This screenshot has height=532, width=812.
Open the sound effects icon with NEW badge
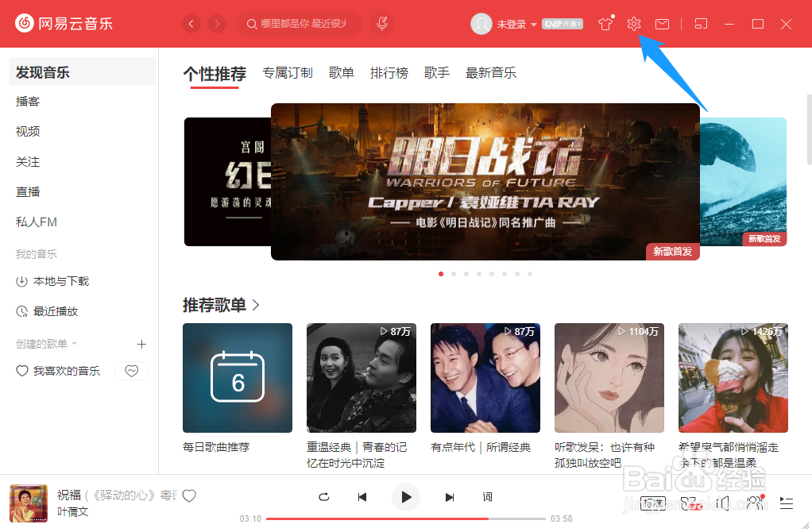[690, 503]
